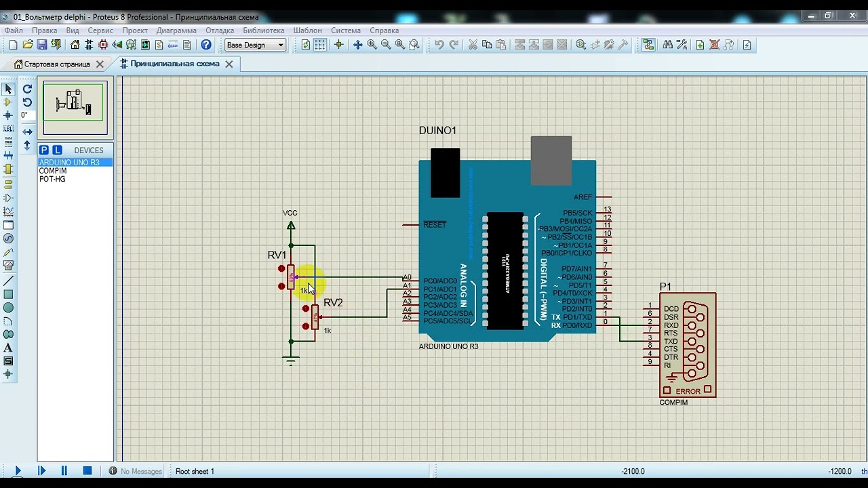868x488 pixels.
Task: Select the COMPIM P1 serial port component
Action: tap(688, 345)
